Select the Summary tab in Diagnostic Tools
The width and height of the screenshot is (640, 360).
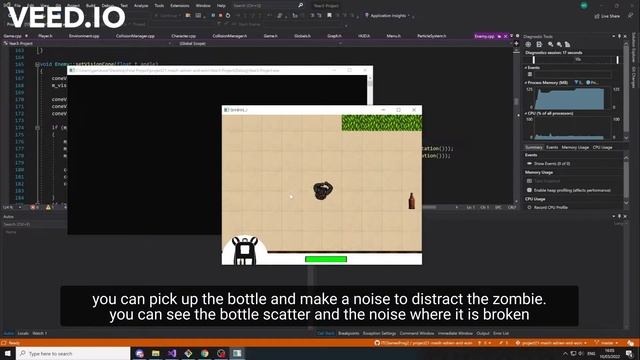(533, 147)
